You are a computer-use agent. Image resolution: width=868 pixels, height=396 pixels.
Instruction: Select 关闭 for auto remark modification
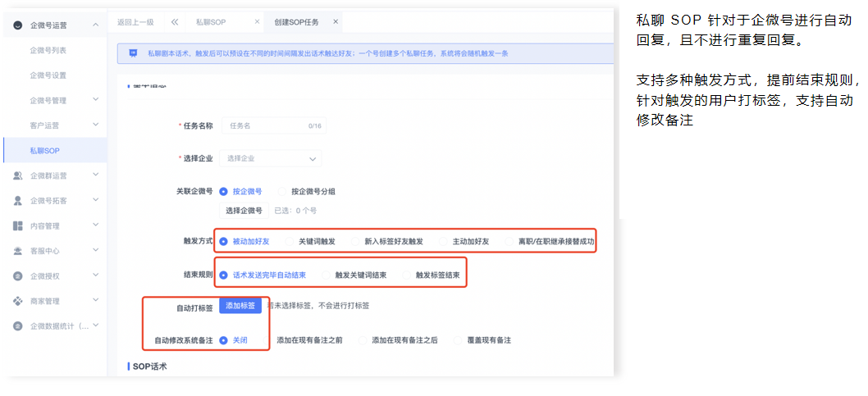224,341
